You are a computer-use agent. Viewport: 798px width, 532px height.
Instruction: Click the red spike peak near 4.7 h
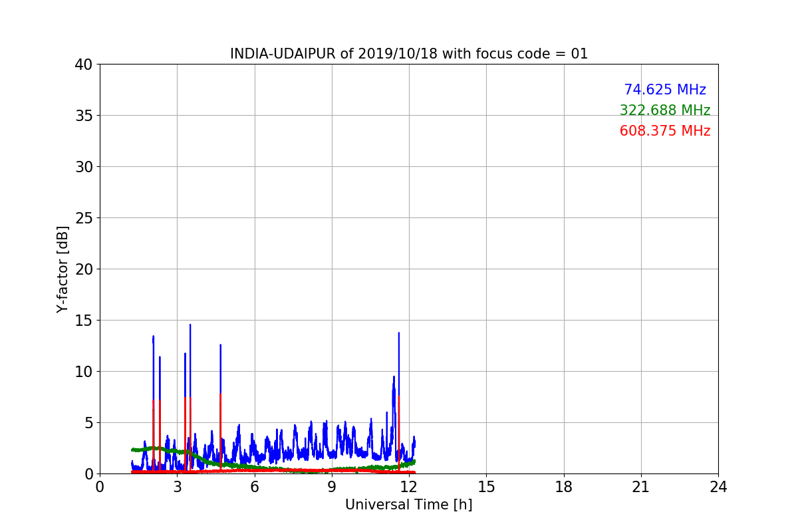coord(220,394)
